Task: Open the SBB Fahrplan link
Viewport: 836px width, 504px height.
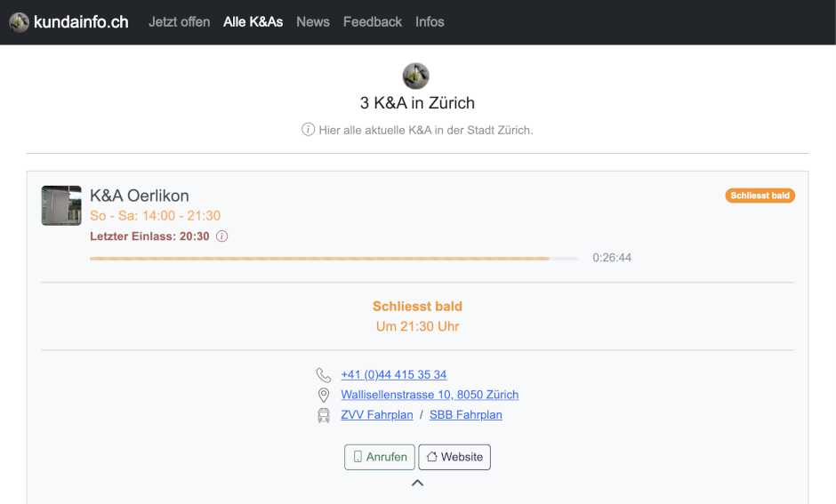Action: tap(465, 415)
